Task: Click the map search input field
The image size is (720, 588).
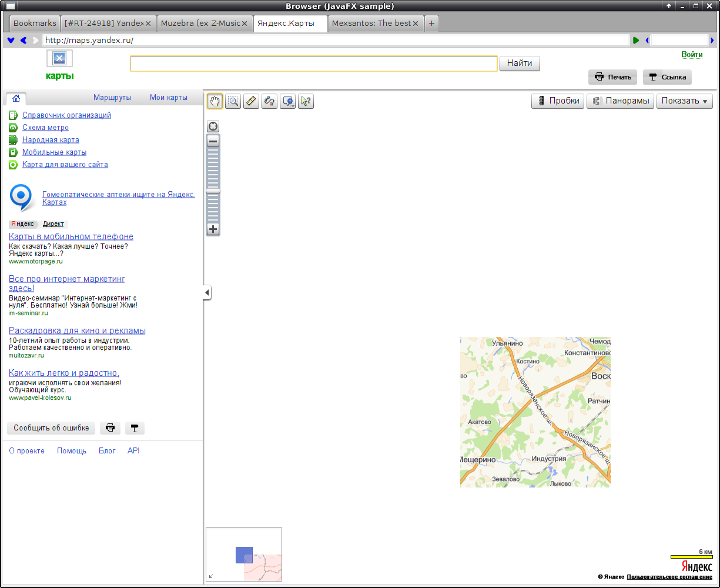Action: coord(313,64)
